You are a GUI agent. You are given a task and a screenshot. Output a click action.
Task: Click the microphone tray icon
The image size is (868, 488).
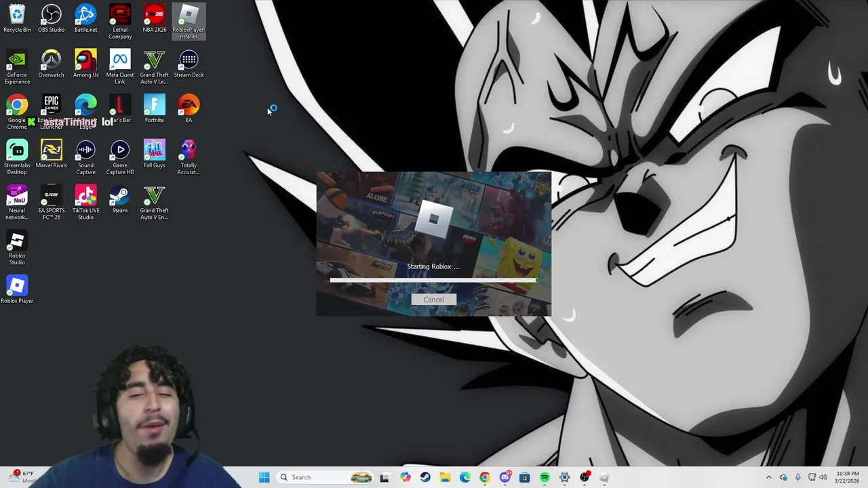click(797, 477)
